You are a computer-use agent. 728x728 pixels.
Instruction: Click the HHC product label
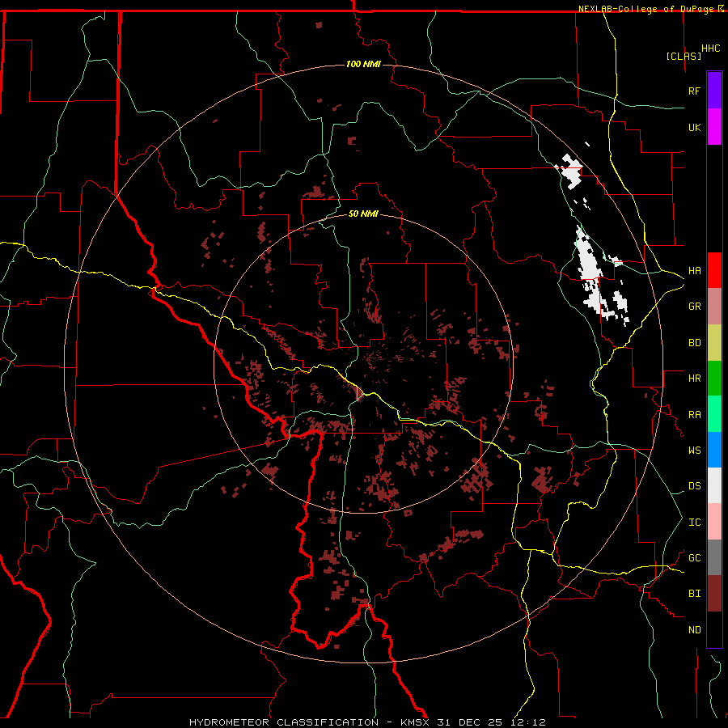point(711,49)
